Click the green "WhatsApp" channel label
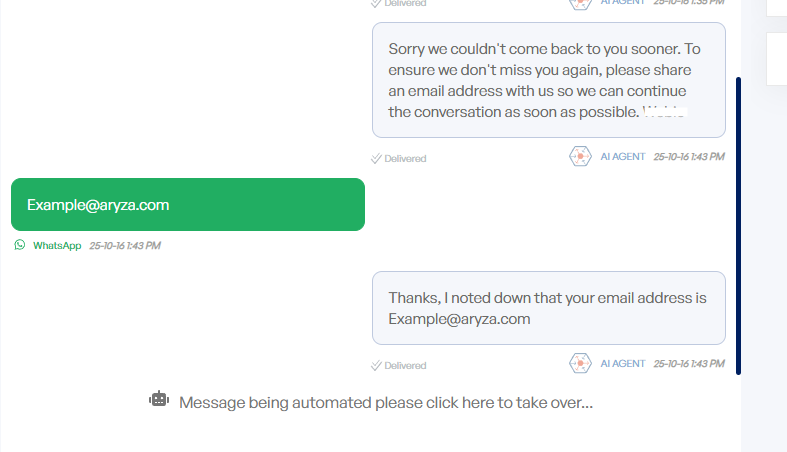The height and width of the screenshot is (452, 787). 57,245
